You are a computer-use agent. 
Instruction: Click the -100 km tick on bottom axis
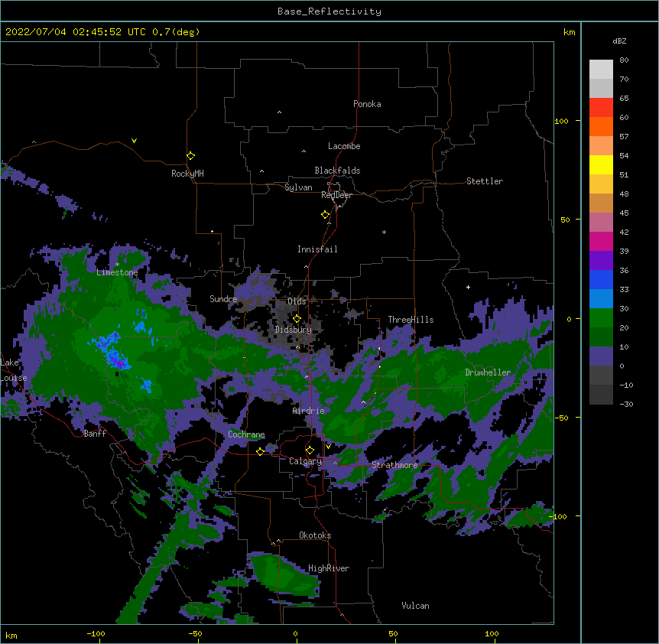pyautogui.click(x=96, y=633)
